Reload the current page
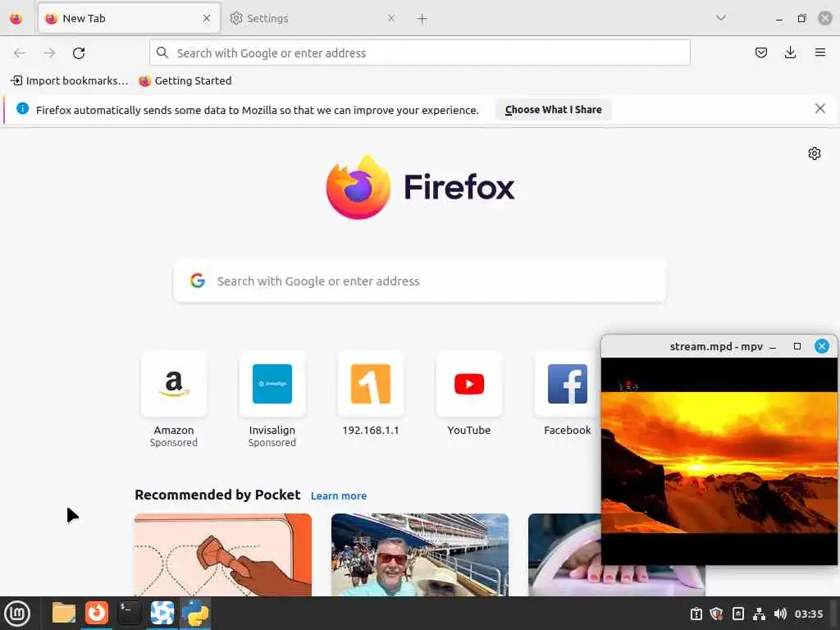This screenshot has width=840, height=630. (79, 53)
